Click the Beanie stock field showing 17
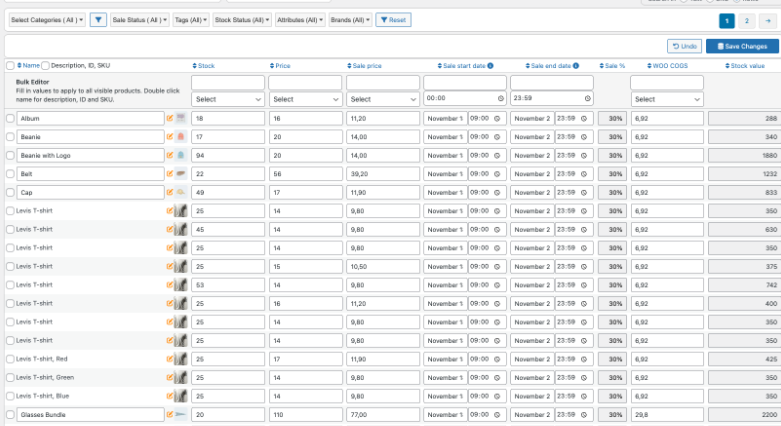The image size is (781, 426). (x=228, y=137)
